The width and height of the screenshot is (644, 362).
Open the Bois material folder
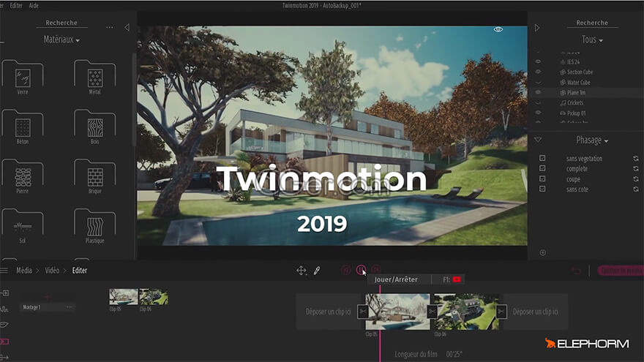(95, 127)
